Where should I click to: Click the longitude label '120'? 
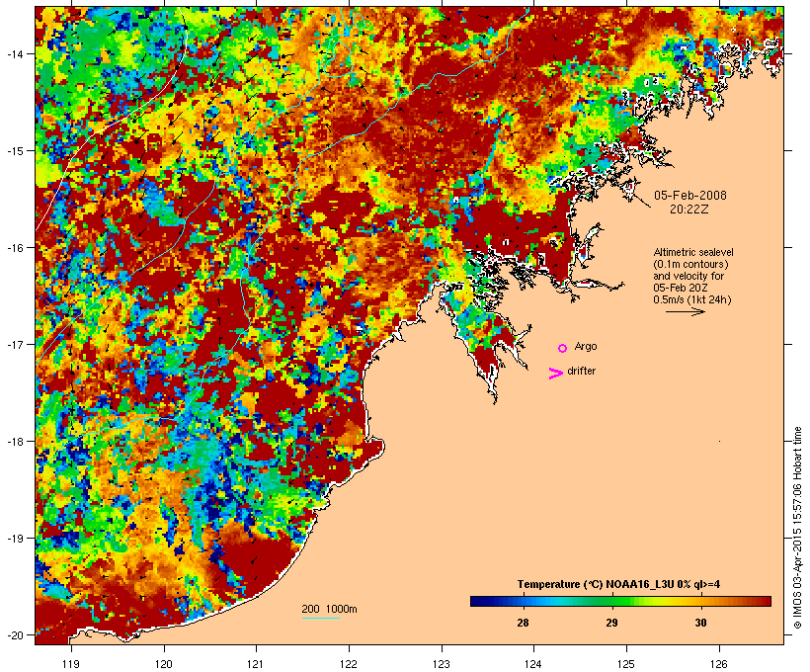click(x=164, y=664)
